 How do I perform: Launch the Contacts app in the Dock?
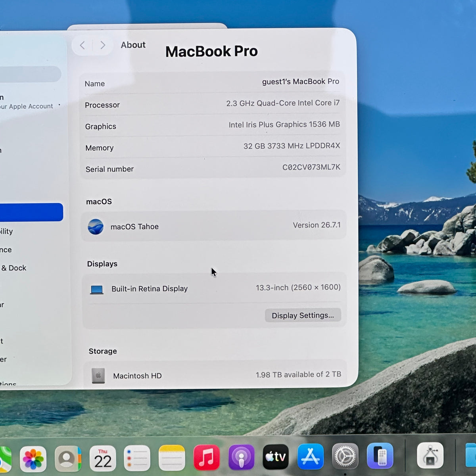pos(68,459)
